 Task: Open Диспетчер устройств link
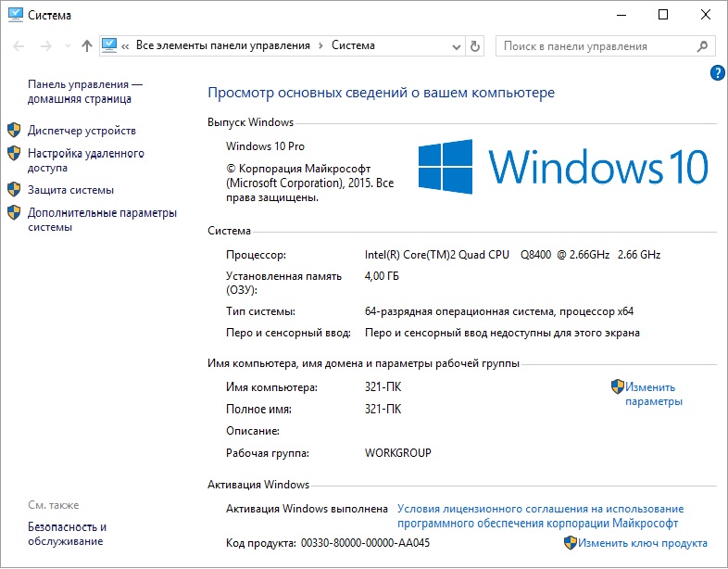82,131
